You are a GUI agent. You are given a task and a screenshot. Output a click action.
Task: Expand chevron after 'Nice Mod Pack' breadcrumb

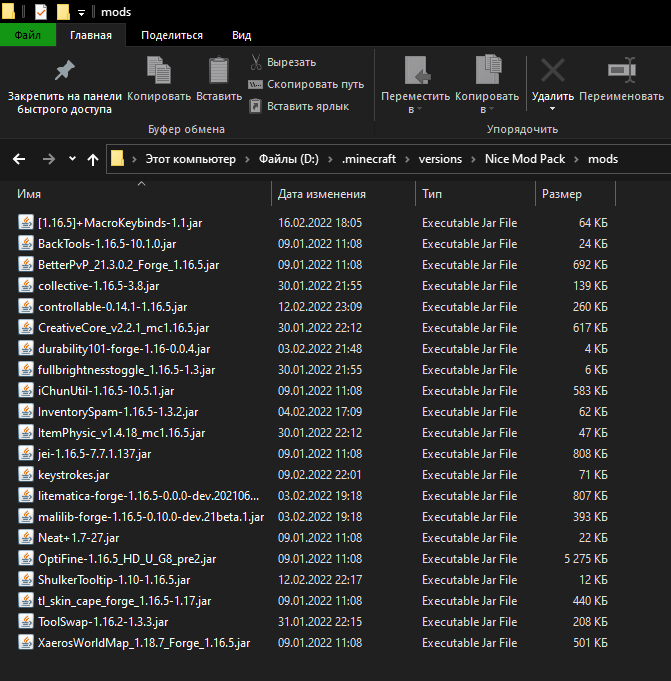[576, 159]
